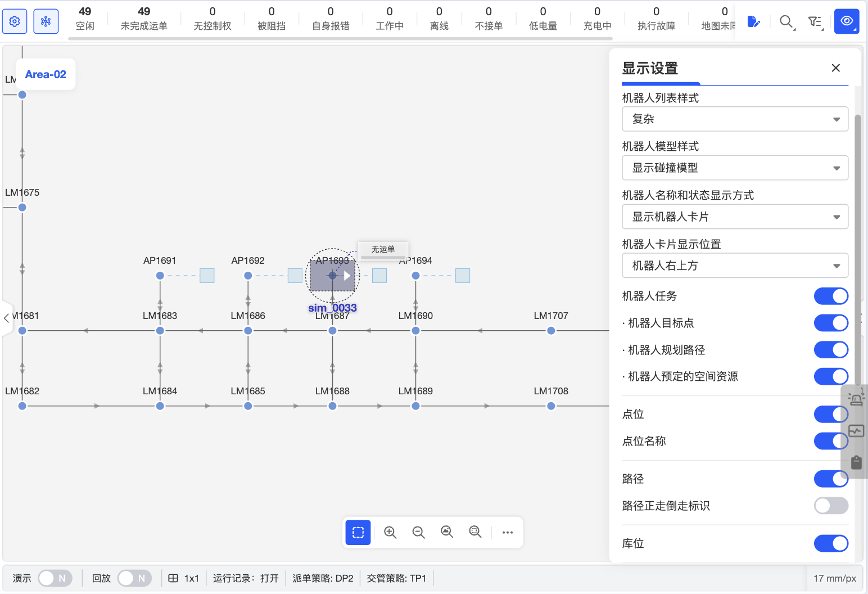Open the 机器人列表样式 dropdown showing 复杂
Viewport: 868px width, 594px height.
coord(734,119)
